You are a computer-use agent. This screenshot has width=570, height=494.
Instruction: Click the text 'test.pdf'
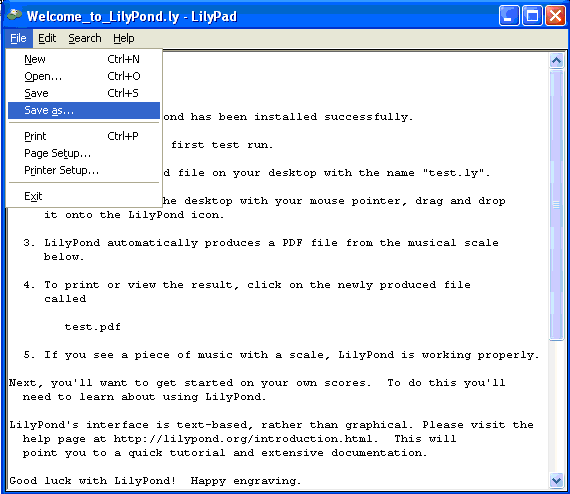(93, 327)
